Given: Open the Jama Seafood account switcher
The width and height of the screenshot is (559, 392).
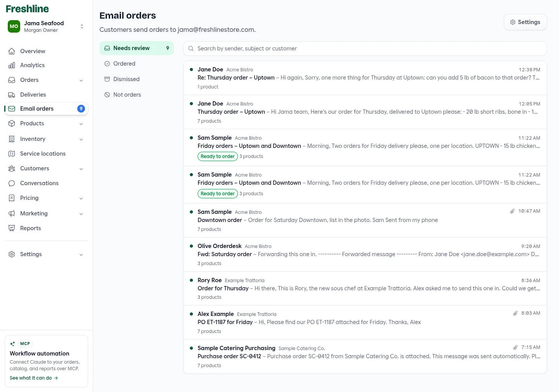Looking at the screenshot, I should pyautogui.click(x=47, y=26).
